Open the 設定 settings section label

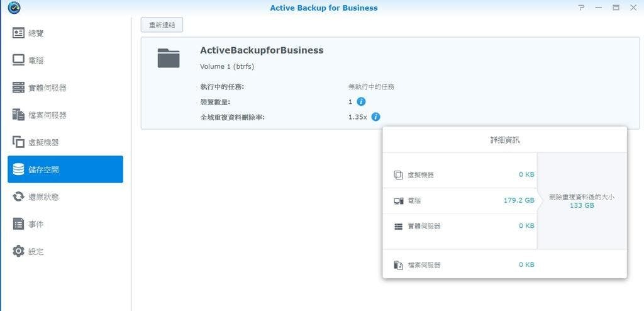(x=36, y=252)
